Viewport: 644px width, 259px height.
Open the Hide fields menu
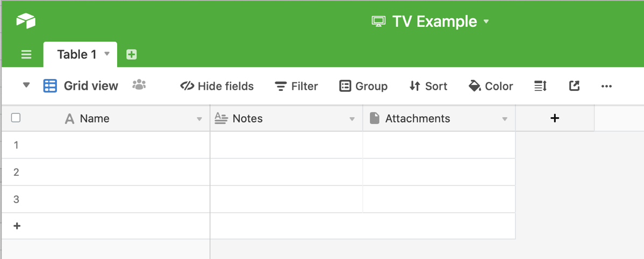point(217,86)
